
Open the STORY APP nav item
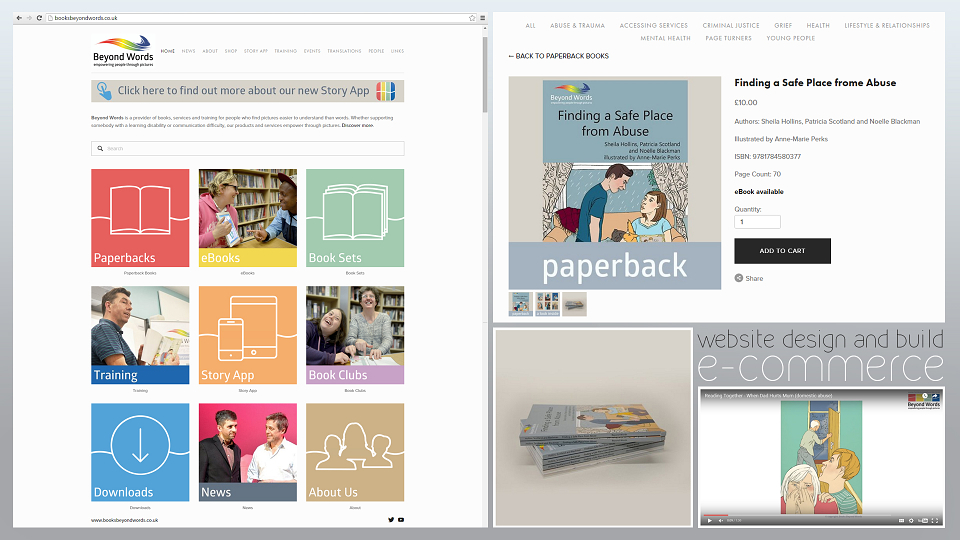coord(256,51)
